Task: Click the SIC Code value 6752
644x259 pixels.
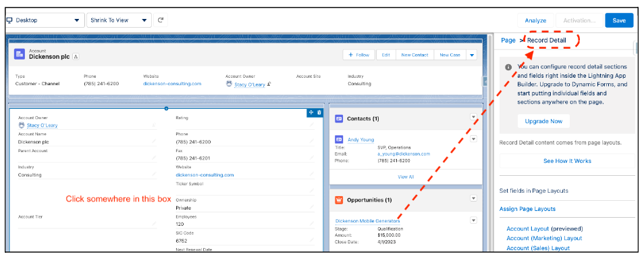Action: (182, 241)
